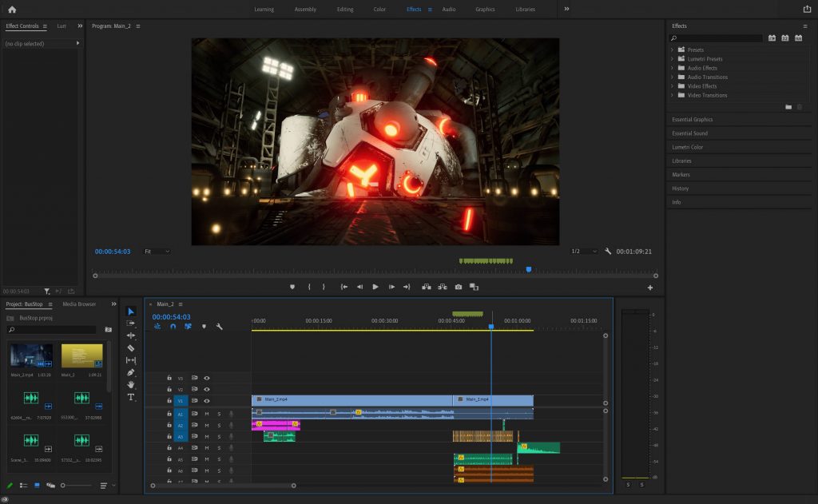
Task: Toggle the lock on track V1
Action: tap(169, 401)
